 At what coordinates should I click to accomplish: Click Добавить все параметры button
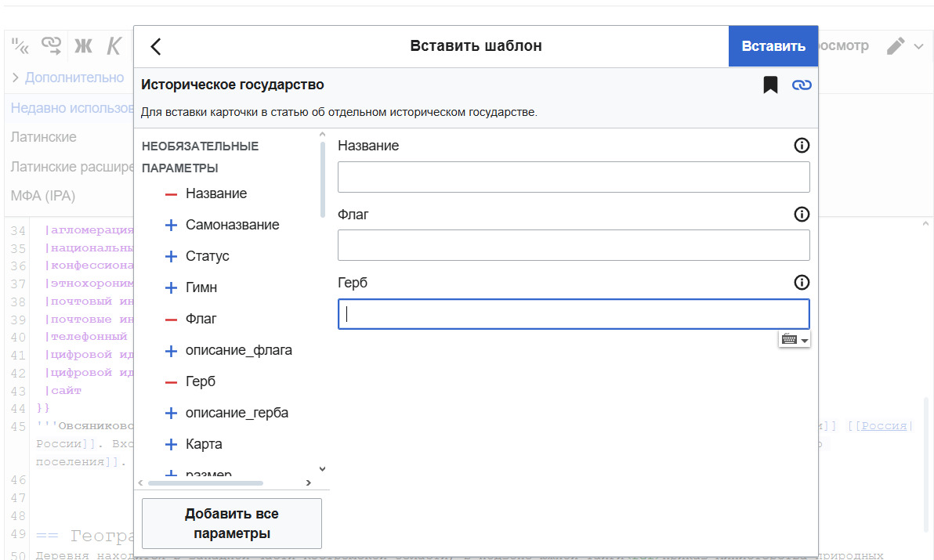232,524
